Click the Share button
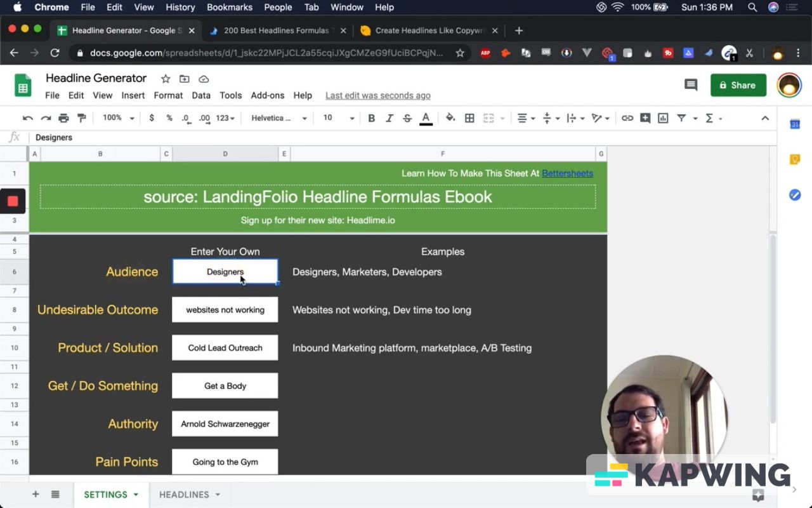 [738, 85]
